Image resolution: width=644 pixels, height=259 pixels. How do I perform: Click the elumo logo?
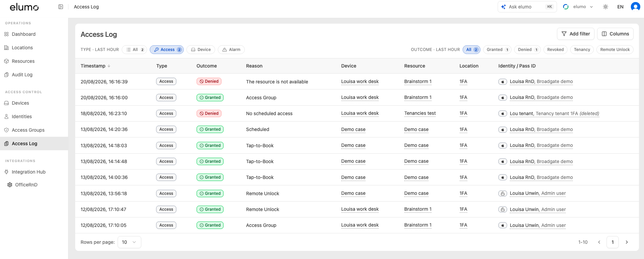point(24,7)
